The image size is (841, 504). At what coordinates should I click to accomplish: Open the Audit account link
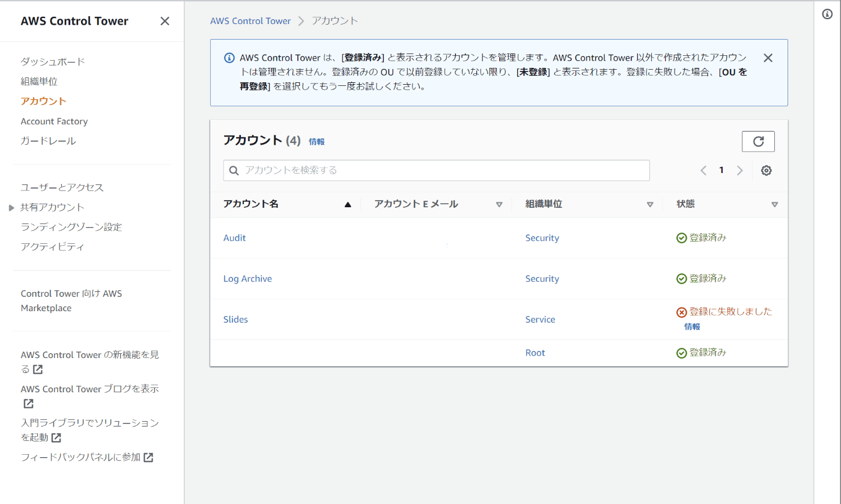click(x=234, y=238)
